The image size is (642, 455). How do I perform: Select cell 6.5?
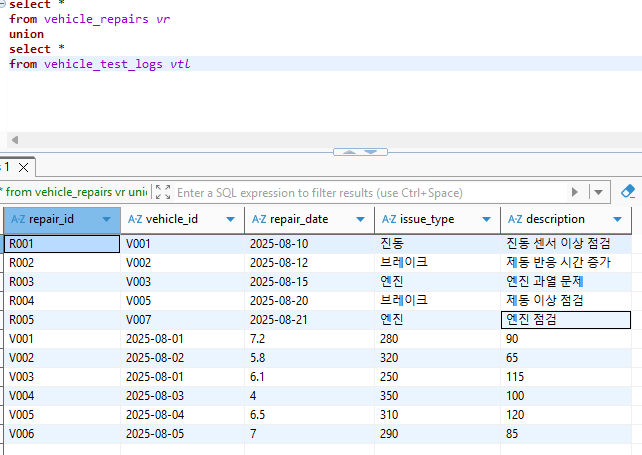pos(310,414)
